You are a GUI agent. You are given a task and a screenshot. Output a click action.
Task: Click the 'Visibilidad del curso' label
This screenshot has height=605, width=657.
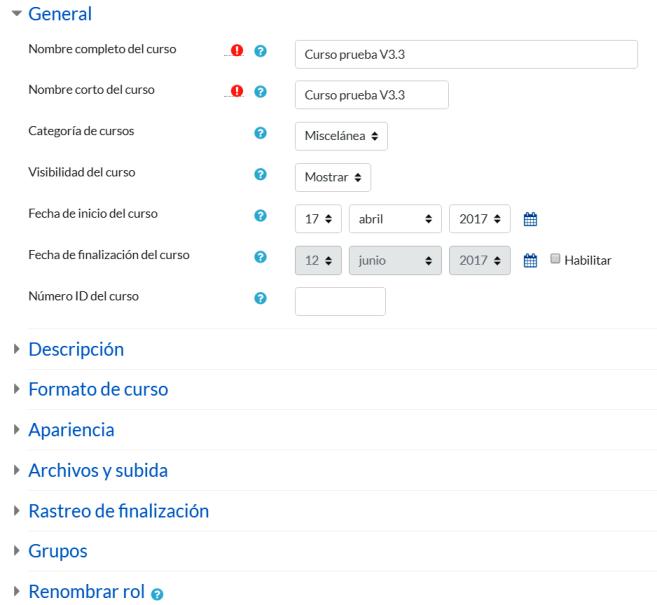point(82,172)
